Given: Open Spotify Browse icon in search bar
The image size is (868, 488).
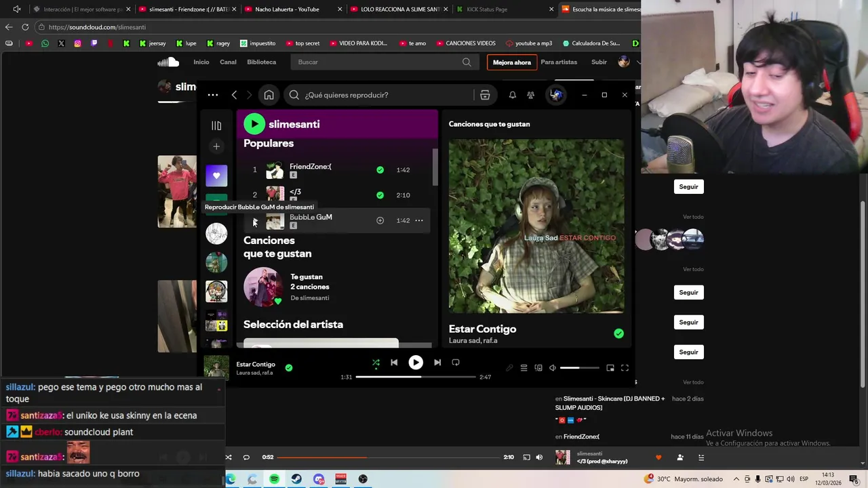Looking at the screenshot, I should (485, 95).
